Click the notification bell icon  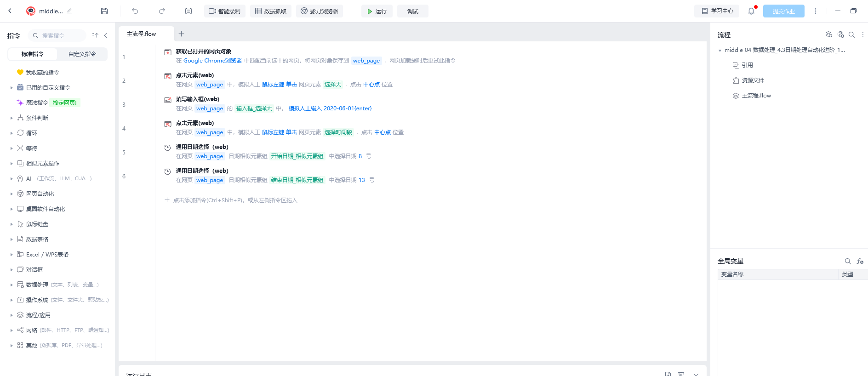[751, 11]
